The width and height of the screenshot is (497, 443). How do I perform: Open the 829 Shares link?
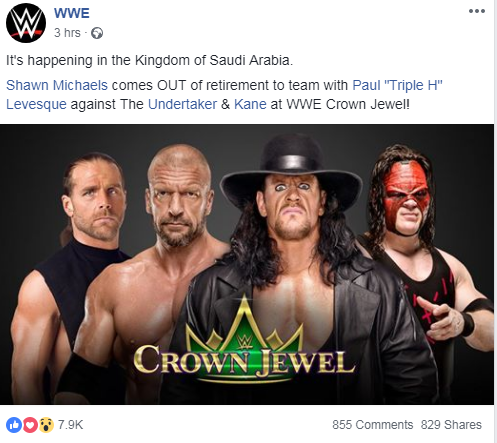tap(451, 425)
